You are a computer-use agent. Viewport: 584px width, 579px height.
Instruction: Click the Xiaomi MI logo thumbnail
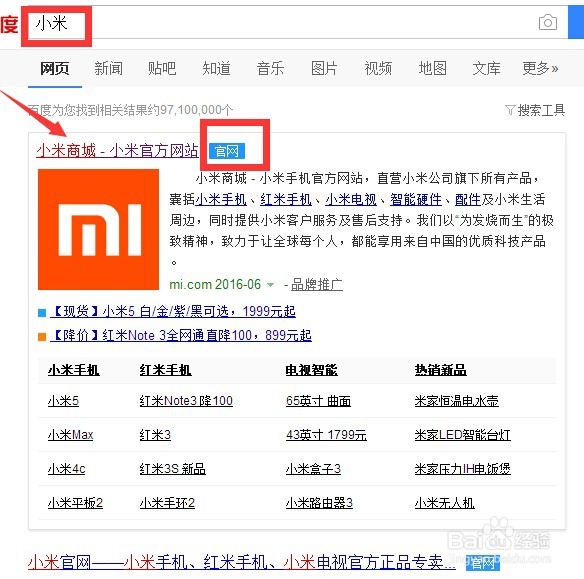(98, 229)
